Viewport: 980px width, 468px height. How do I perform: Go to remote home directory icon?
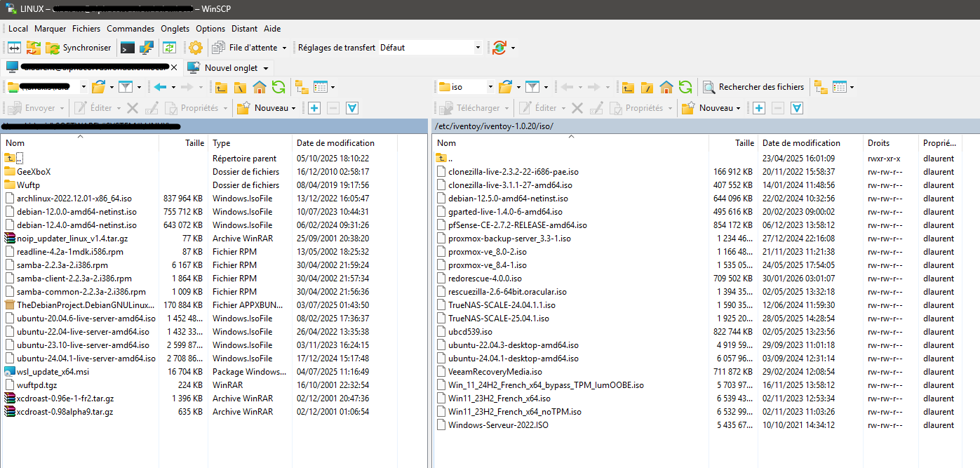point(666,87)
